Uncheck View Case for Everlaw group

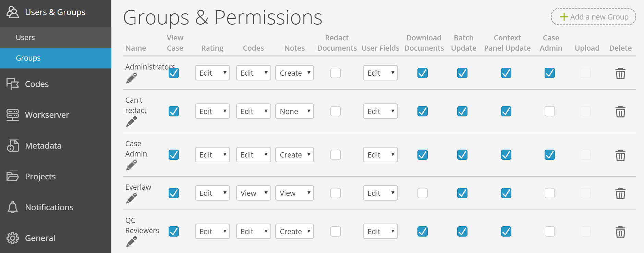click(x=174, y=193)
